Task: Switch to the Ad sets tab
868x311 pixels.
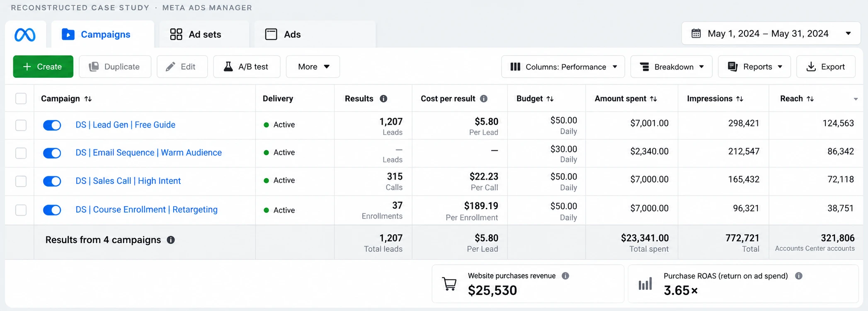Action: [204, 34]
